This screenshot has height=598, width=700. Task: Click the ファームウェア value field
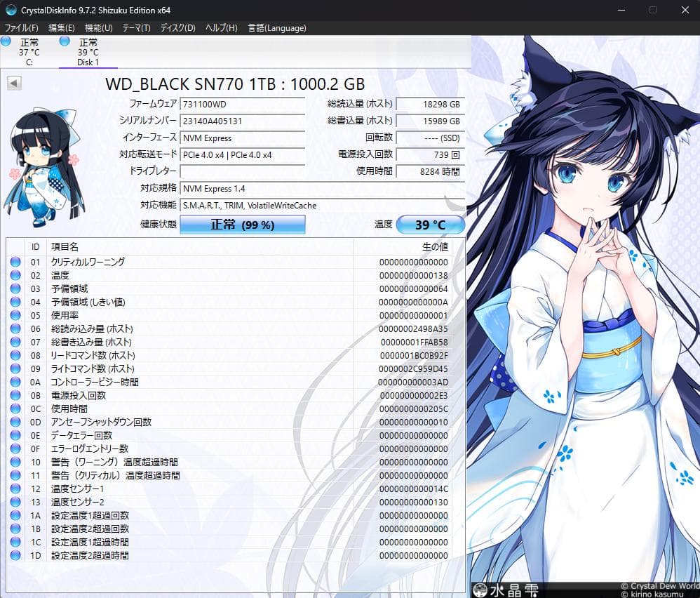[242, 102]
